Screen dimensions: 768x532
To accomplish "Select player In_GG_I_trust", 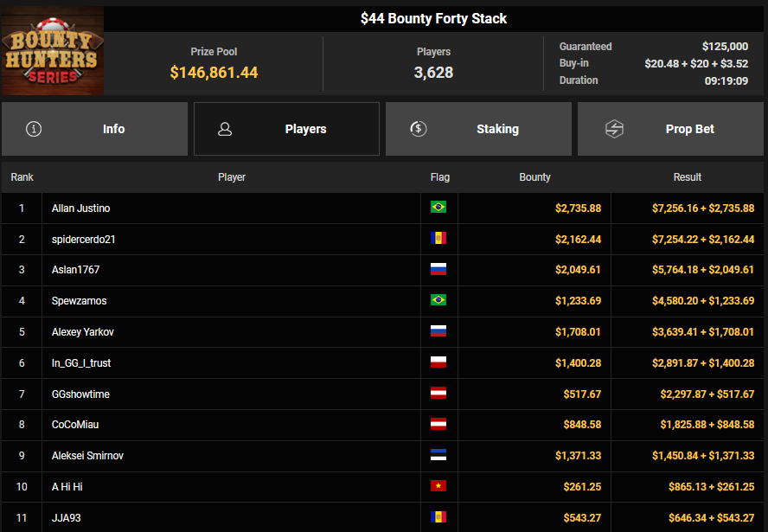I will [x=81, y=363].
